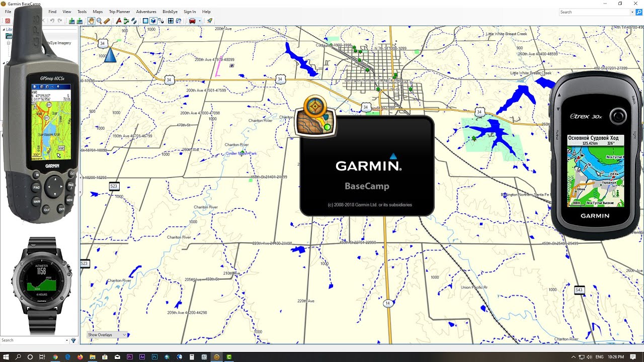Open the View menu
644x362 pixels.
pos(66,12)
